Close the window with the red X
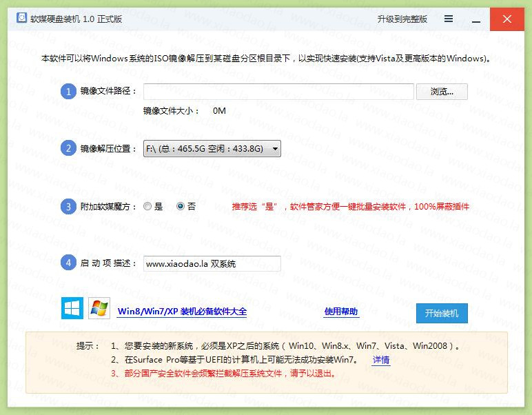The height and width of the screenshot is (415, 532). (x=507, y=19)
